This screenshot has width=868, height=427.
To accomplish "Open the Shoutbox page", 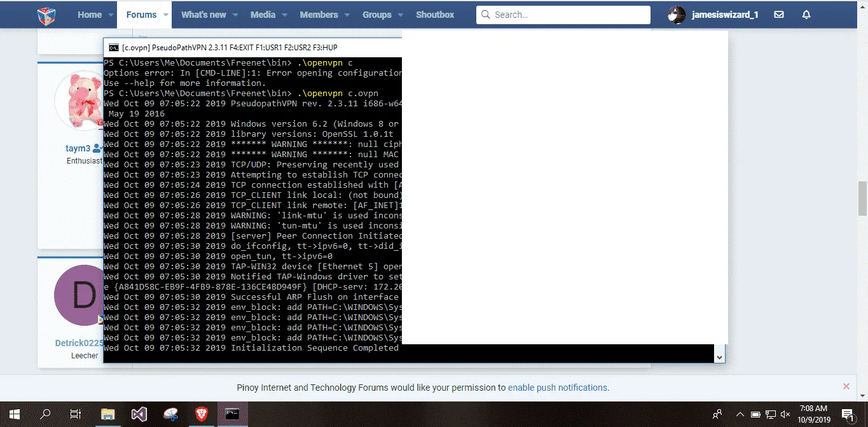I will pos(435,15).
